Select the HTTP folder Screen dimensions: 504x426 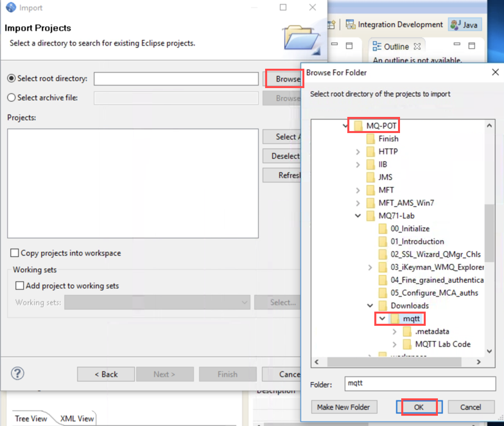[388, 152]
